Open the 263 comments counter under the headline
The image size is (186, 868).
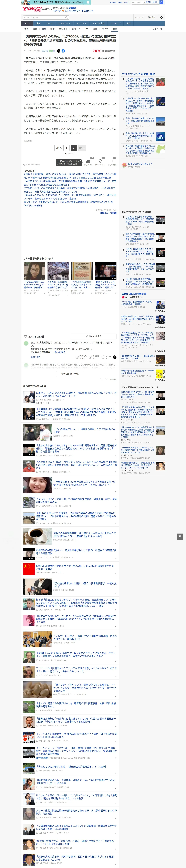pyautogui.click(x=45, y=51)
